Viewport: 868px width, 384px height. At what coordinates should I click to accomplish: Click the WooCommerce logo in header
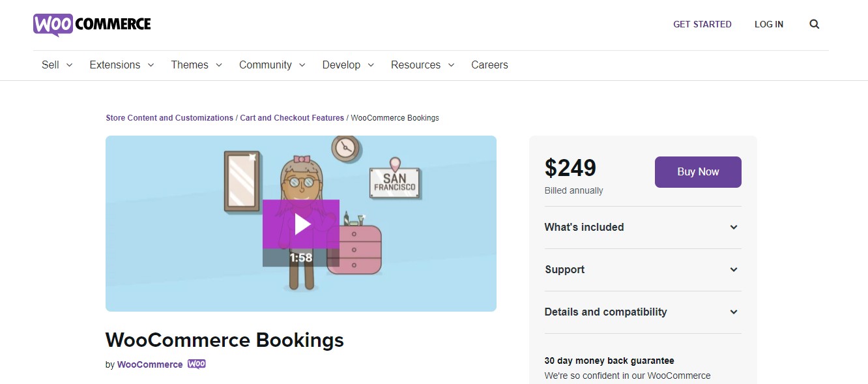92,25
